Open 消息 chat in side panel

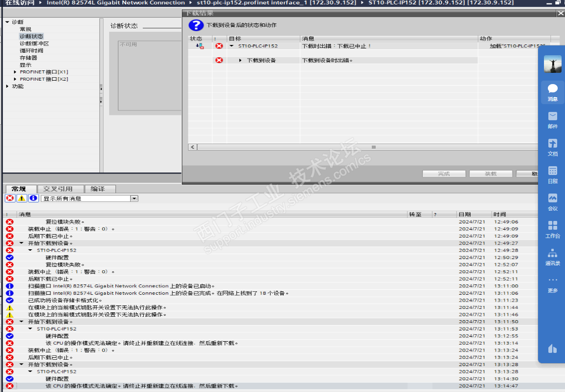(x=552, y=92)
